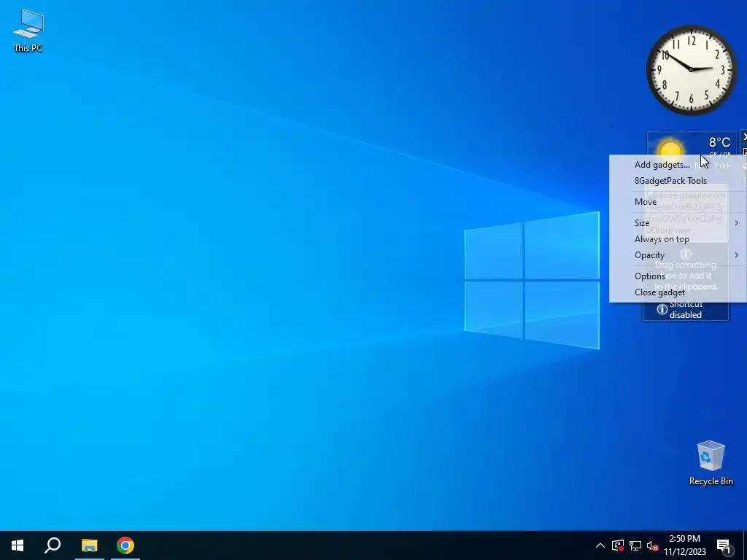The height and width of the screenshot is (560, 747).
Task: Show hidden tray icons chevron
Action: [600, 545]
